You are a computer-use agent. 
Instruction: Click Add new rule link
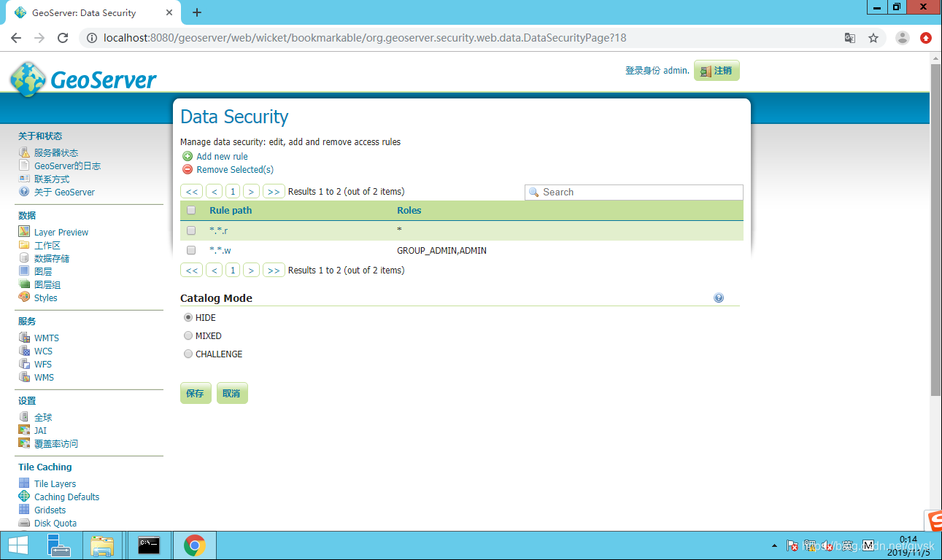222,156
